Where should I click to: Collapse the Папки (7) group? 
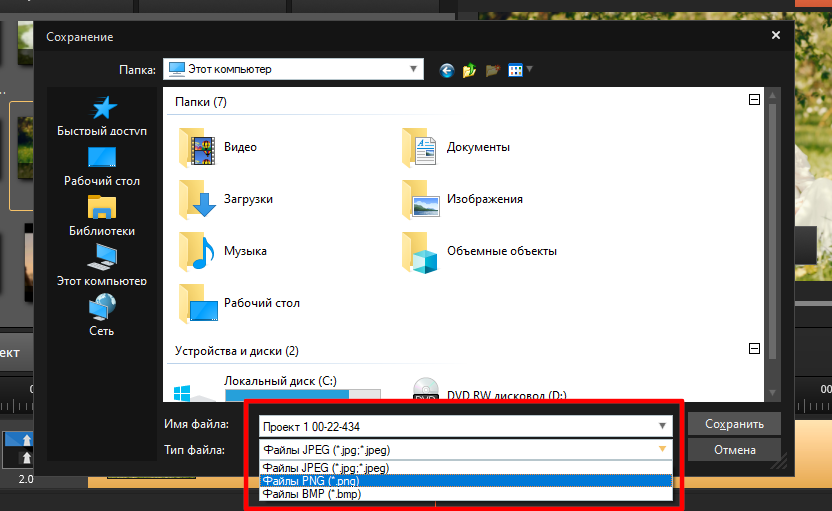754,100
